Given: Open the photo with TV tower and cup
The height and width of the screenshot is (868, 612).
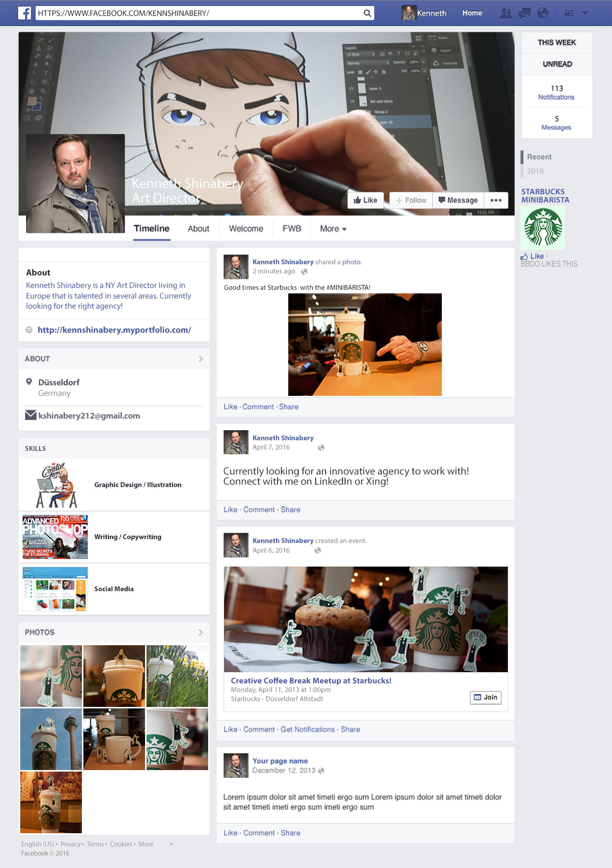Looking at the screenshot, I should [x=51, y=739].
